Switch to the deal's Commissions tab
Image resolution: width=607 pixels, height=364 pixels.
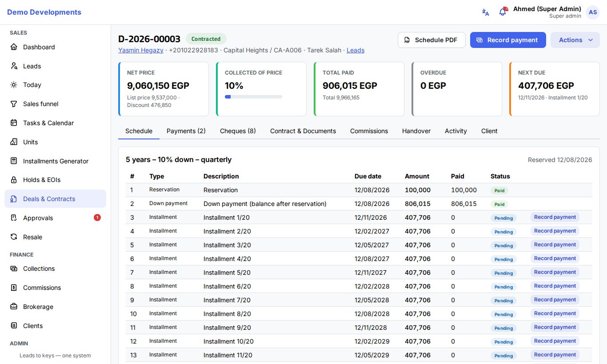pos(369,131)
